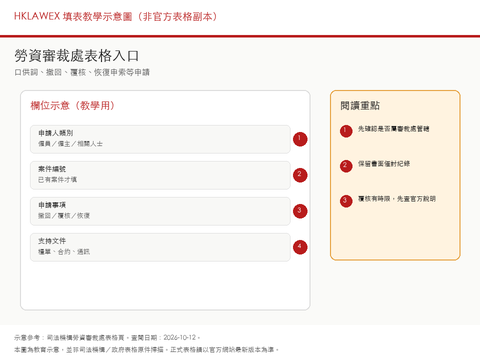This screenshot has width=480, height=360.
Task: Select the 申請人類別 field box
Action: pos(160,139)
